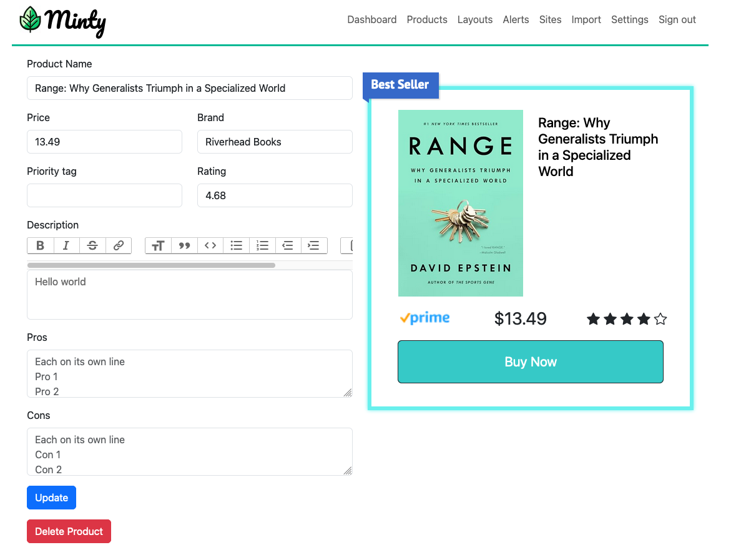Click the Cons textarea resize handle
Image resolution: width=736 pixels, height=560 pixels.
tap(348, 471)
